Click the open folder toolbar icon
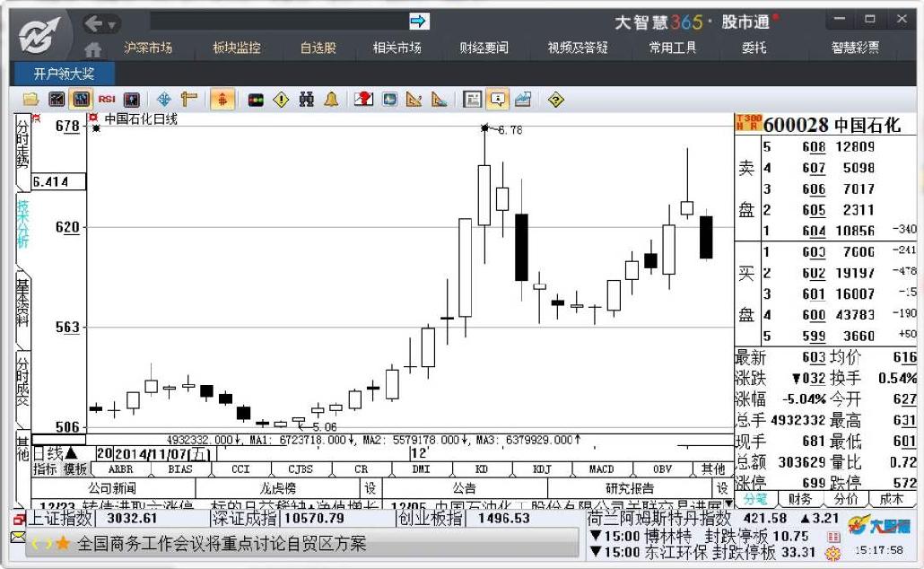 (x=31, y=100)
